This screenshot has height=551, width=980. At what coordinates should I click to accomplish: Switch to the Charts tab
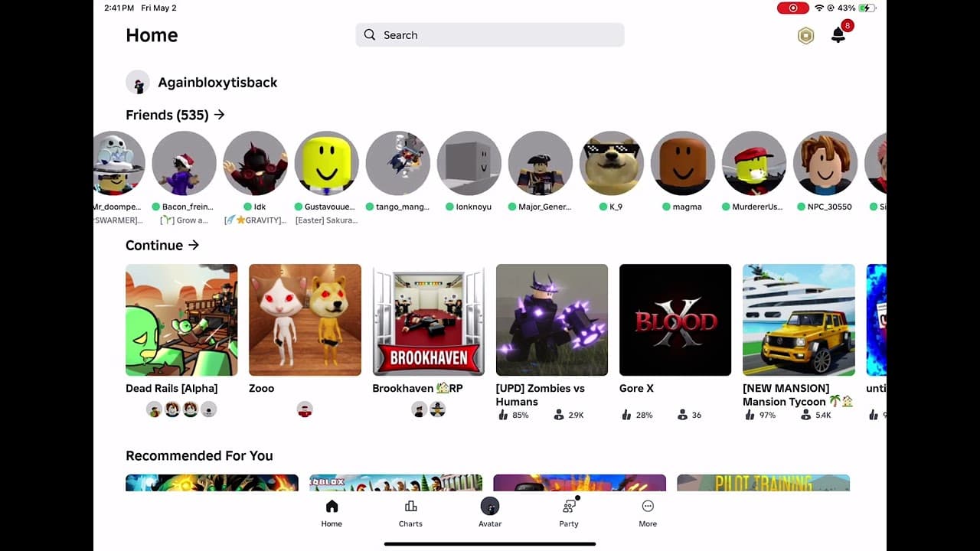coord(410,514)
